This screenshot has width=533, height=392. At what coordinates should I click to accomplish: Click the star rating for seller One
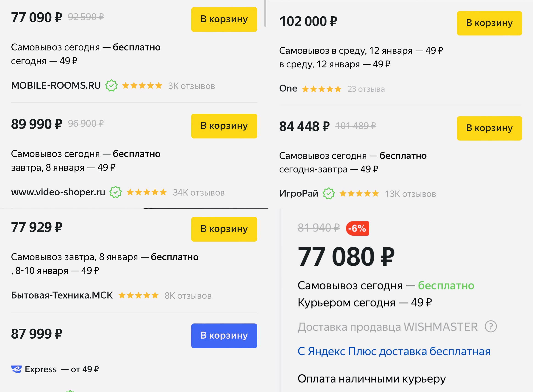click(322, 89)
